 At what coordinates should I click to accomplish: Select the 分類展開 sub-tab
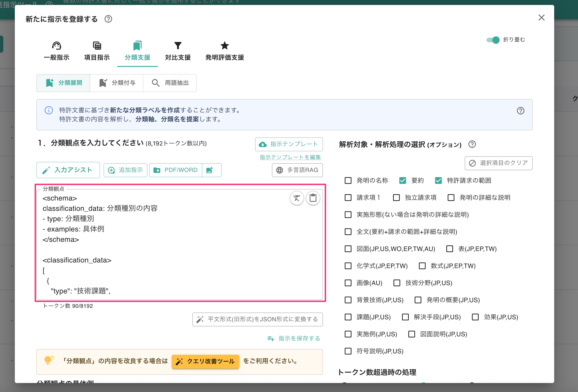click(x=63, y=83)
